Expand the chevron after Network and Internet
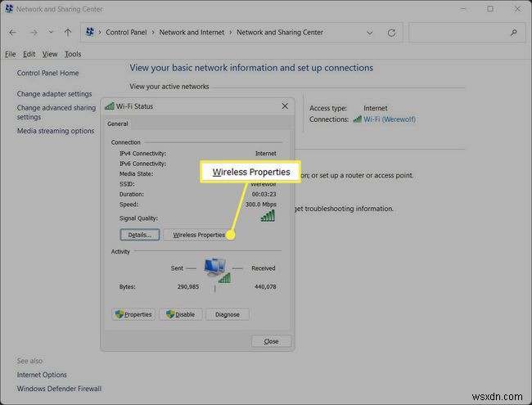 (230, 33)
